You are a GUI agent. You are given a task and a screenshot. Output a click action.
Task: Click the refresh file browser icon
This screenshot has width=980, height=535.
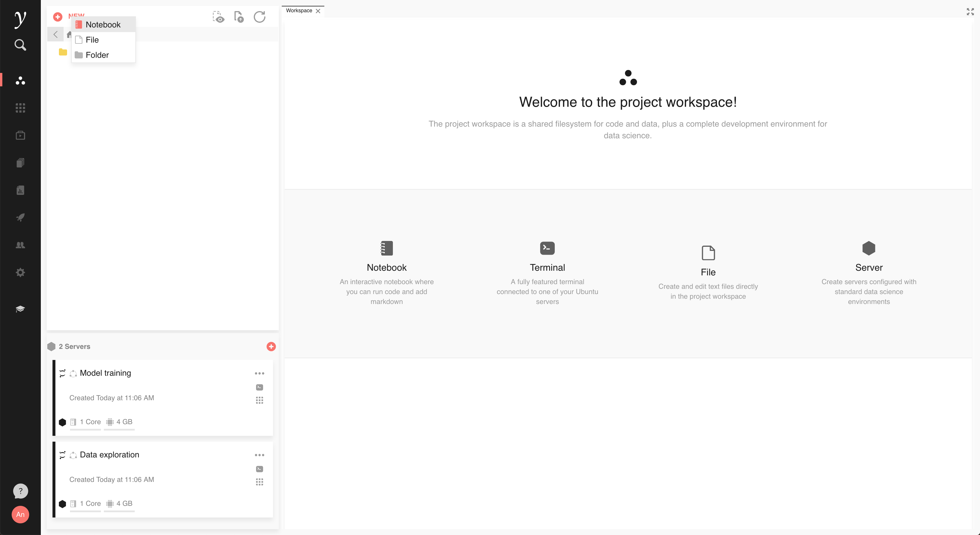pyautogui.click(x=260, y=17)
